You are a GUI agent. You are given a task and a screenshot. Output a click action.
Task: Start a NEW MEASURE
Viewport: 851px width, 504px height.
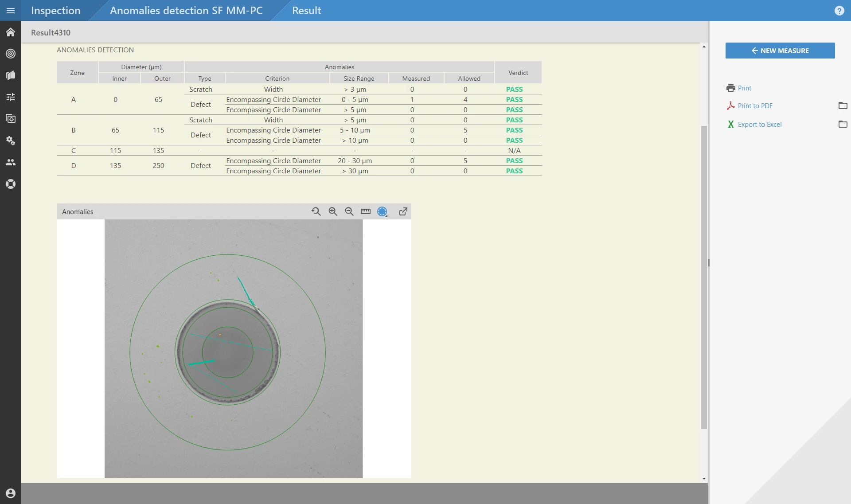tap(780, 51)
